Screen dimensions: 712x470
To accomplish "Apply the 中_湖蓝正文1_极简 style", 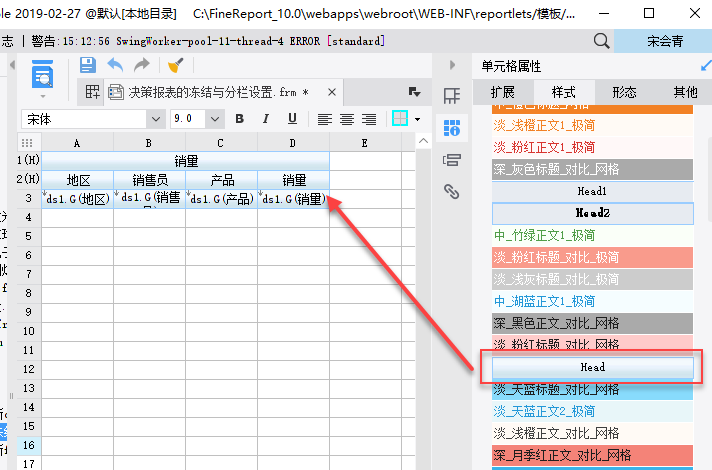I will click(x=592, y=301).
